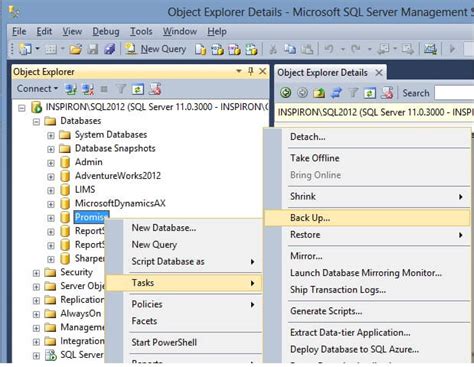The width and height of the screenshot is (474, 367).
Task: Click the Up folder icon in Details pane
Action: tap(319, 93)
